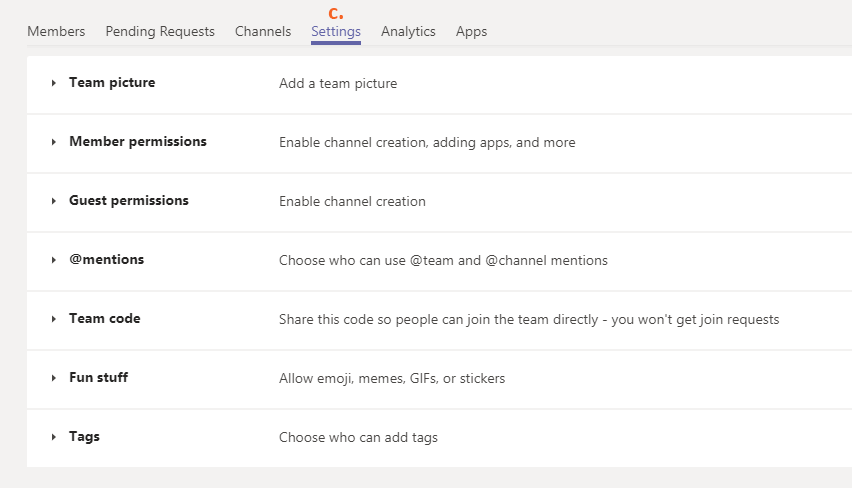Switch to the Apps tab
This screenshot has width=852, height=488.
(471, 31)
